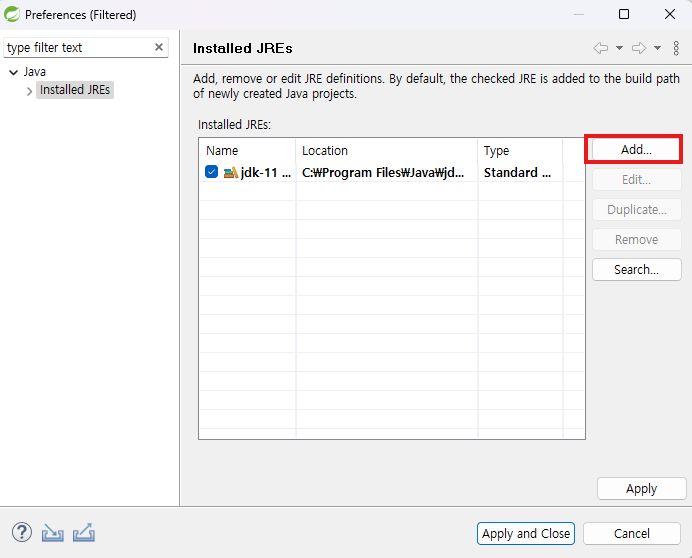Click the disabled Duplicate... button
The image size is (692, 558).
point(636,209)
